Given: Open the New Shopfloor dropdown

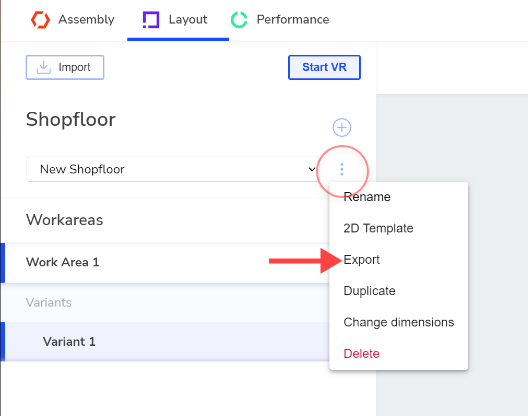Looking at the screenshot, I should pyautogui.click(x=172, y=169).
